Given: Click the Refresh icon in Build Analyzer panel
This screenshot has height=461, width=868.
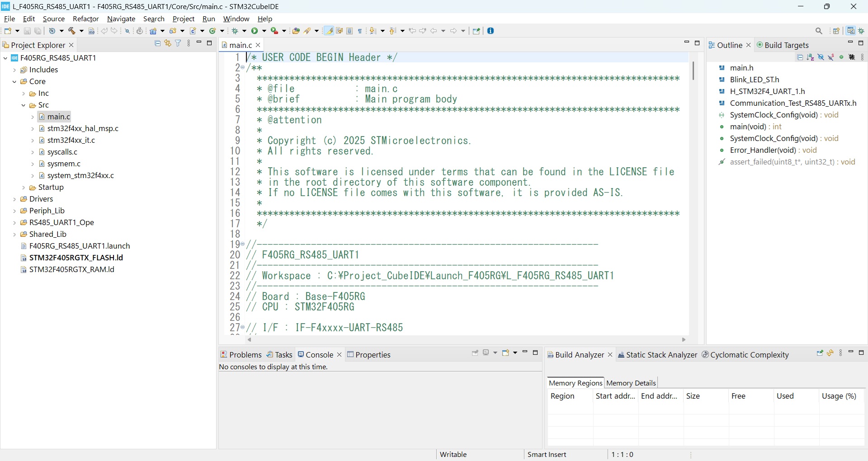Looking at the screenshot, I should coord(830,353).
